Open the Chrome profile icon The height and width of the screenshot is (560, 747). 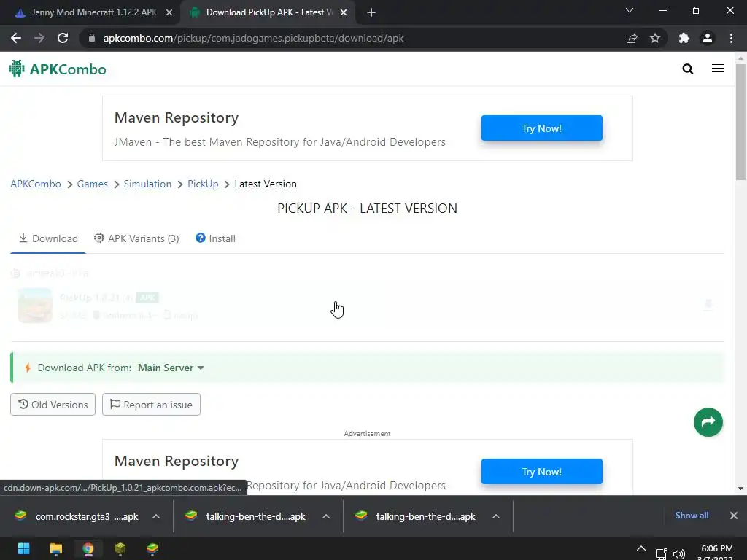coord(708,38)
